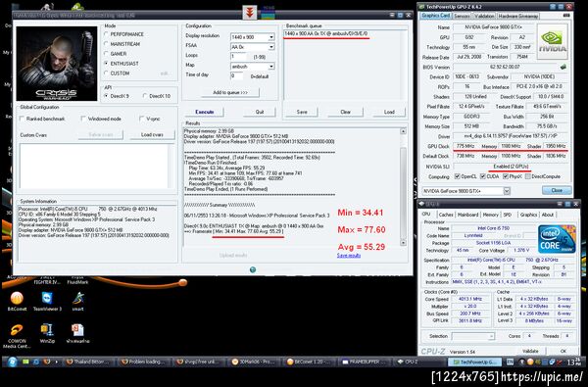Click the Load queue button
The width and height of the screenshot is (588, 387).
pos(389,112)
